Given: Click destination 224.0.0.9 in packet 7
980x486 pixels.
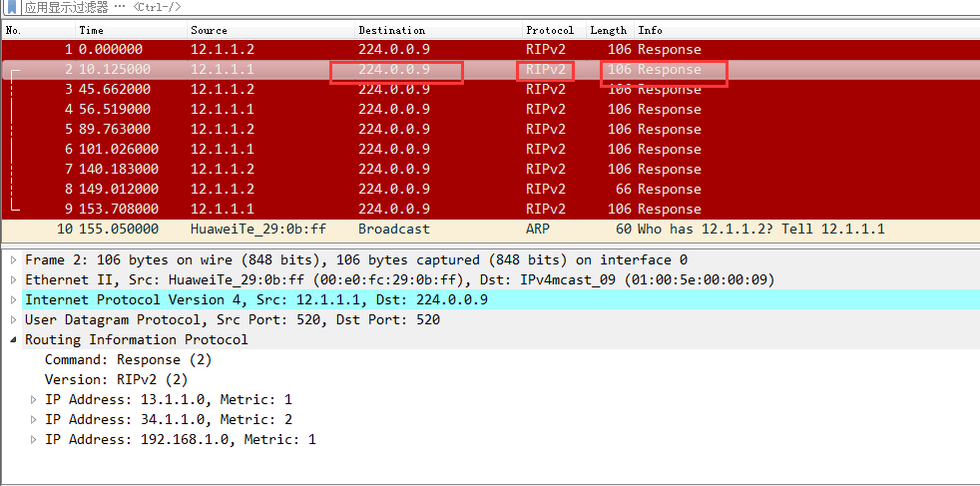Looking at the screenshot, I should [394, 170].
